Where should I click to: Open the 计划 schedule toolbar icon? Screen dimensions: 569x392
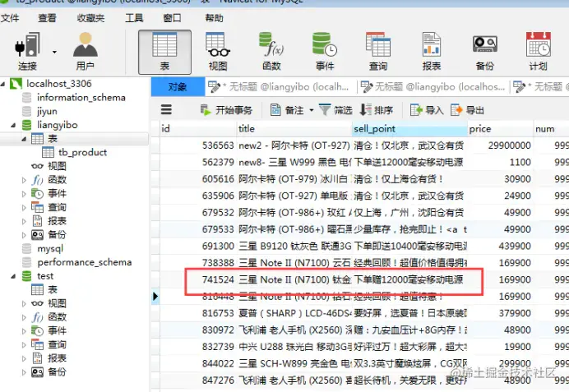(538, 52)
